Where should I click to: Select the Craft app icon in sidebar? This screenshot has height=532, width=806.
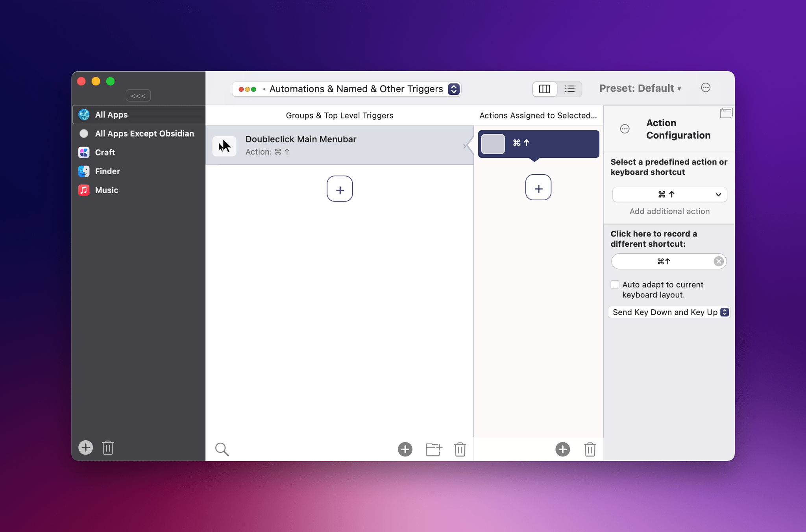click(84, 152)
